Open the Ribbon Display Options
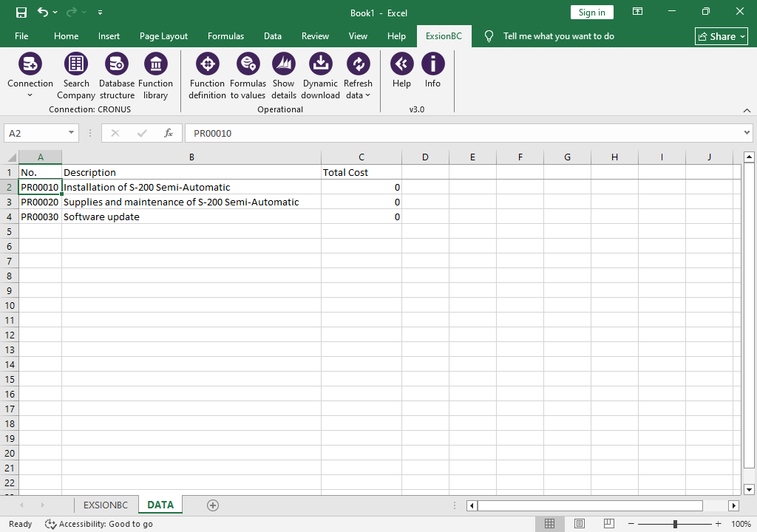This screenshot has height=532, width=757. tap(638, 12)
